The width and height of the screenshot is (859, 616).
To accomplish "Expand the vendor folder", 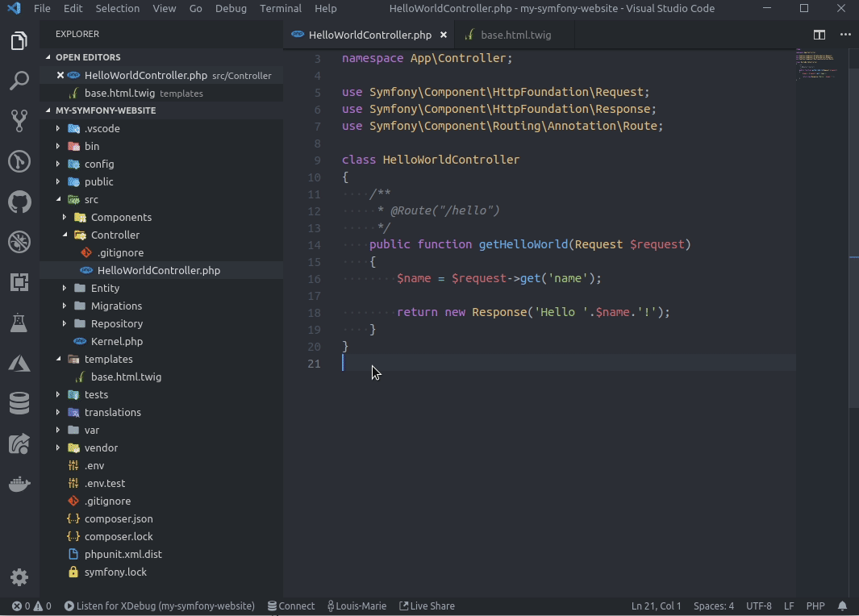I will tap(58, 447).
